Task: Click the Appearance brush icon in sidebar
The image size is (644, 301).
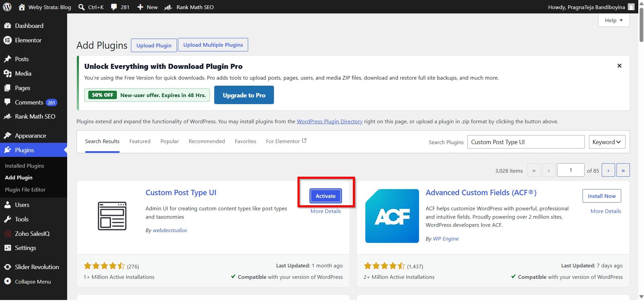Action: click(x=7, y=135)
